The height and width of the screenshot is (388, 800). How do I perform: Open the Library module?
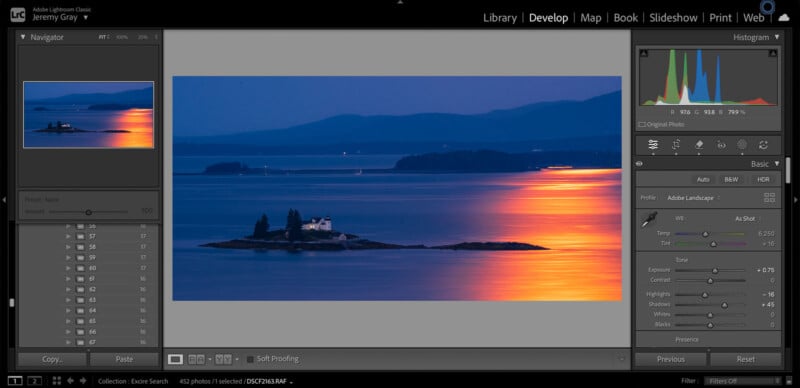tap(500, 18)
